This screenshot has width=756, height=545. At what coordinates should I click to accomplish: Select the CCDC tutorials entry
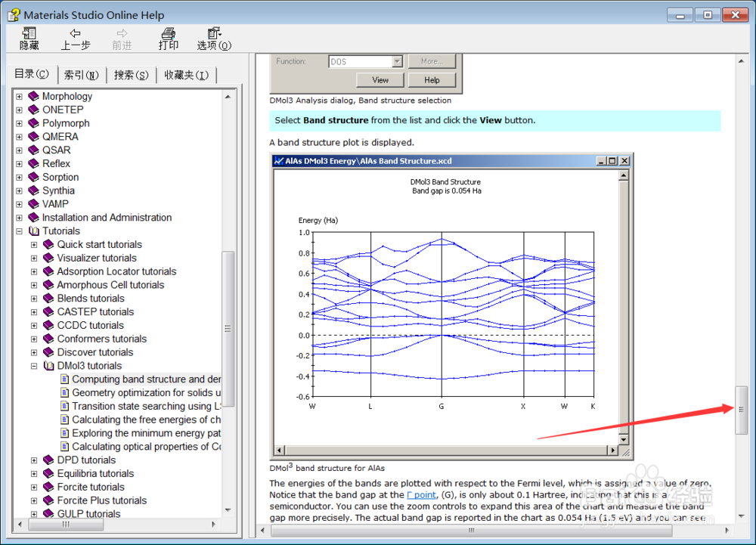click(x=90, y=325)
